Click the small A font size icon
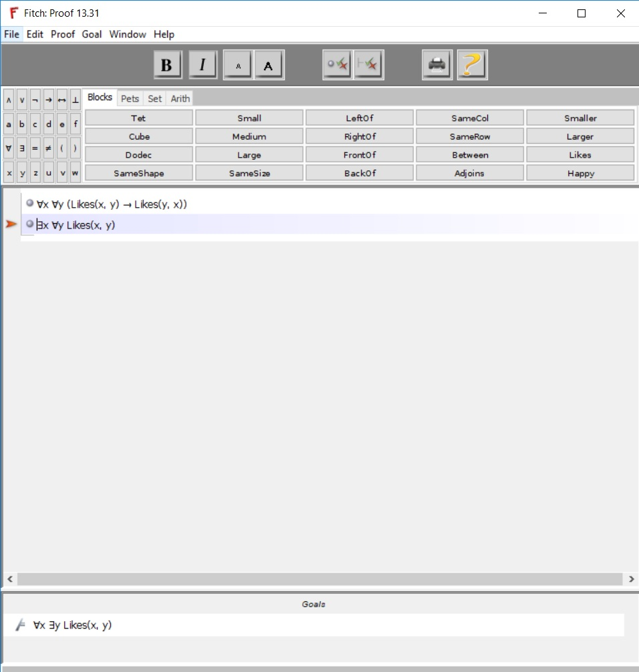The image size is (639, 672). coord(237,64)
